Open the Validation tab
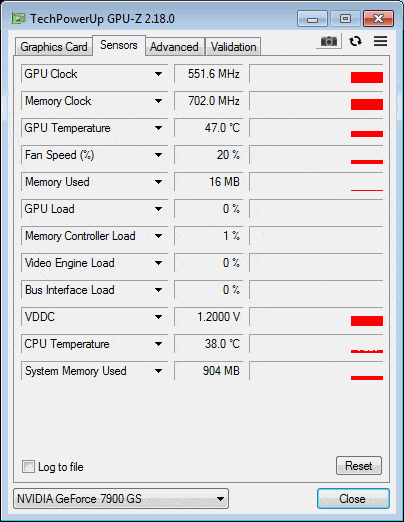This screenshot has height=522, width=404. click(x=233, y=47)
